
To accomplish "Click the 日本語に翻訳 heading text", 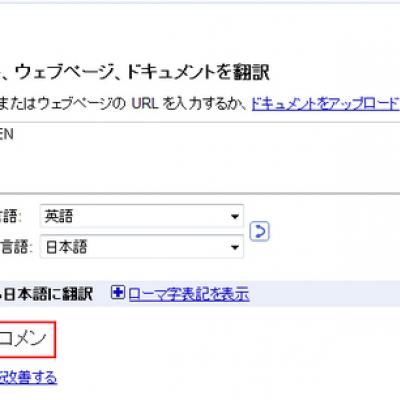I will [x=47, y=294].
